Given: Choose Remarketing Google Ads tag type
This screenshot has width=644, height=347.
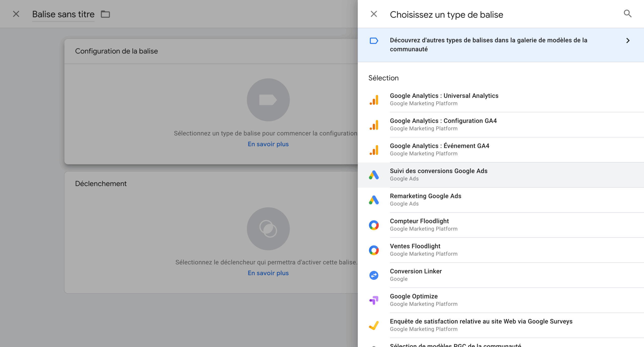Looking at the screenshot, I should click(x=425, y=200).
